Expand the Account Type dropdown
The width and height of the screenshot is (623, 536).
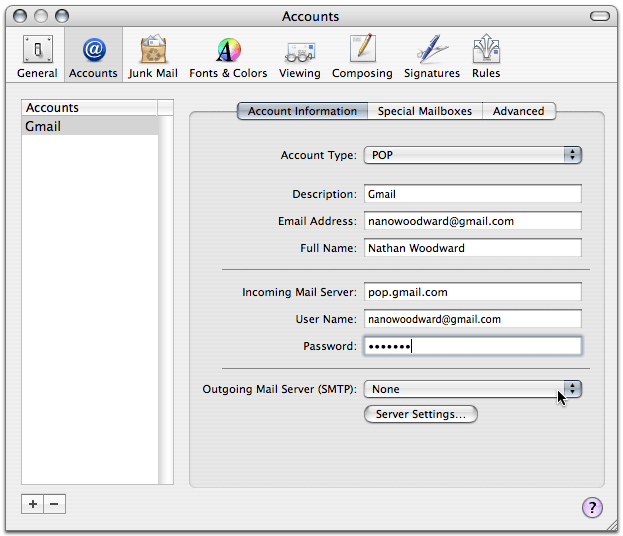473,155
